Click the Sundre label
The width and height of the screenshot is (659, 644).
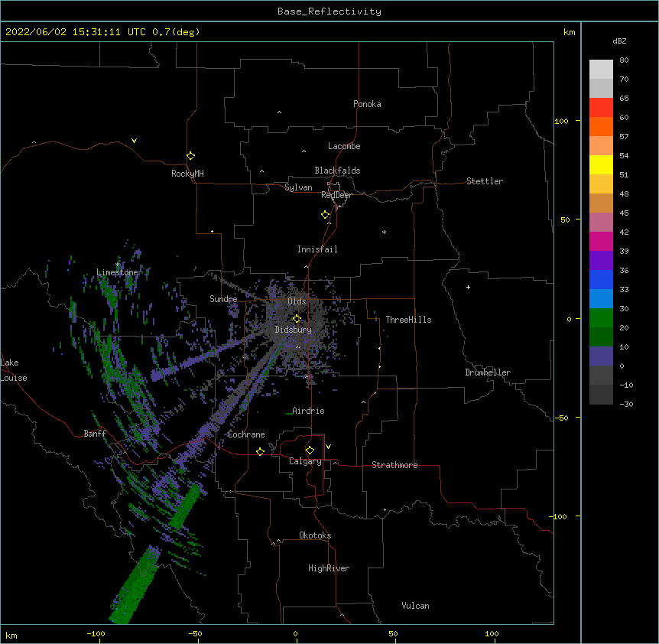223,299
